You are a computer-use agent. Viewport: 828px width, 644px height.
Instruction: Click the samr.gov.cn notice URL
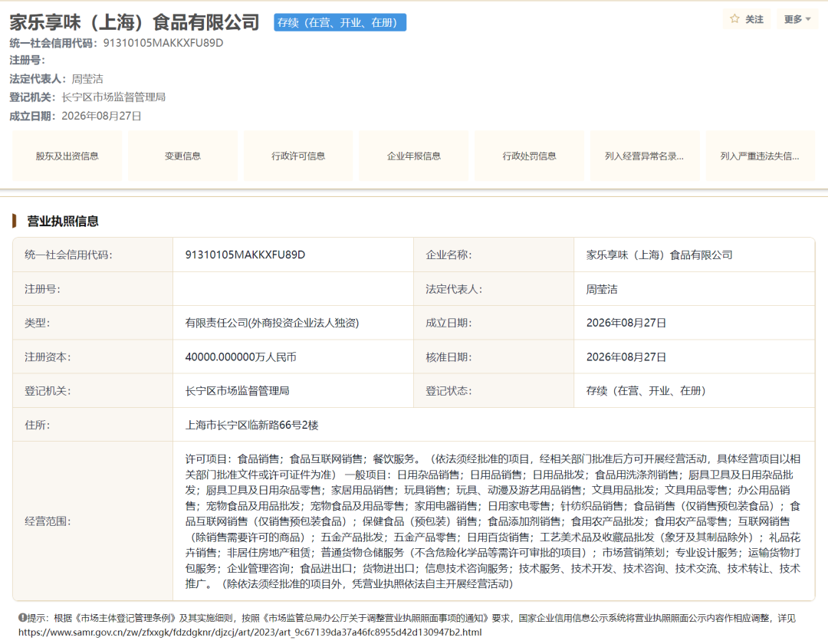point(250,632)
